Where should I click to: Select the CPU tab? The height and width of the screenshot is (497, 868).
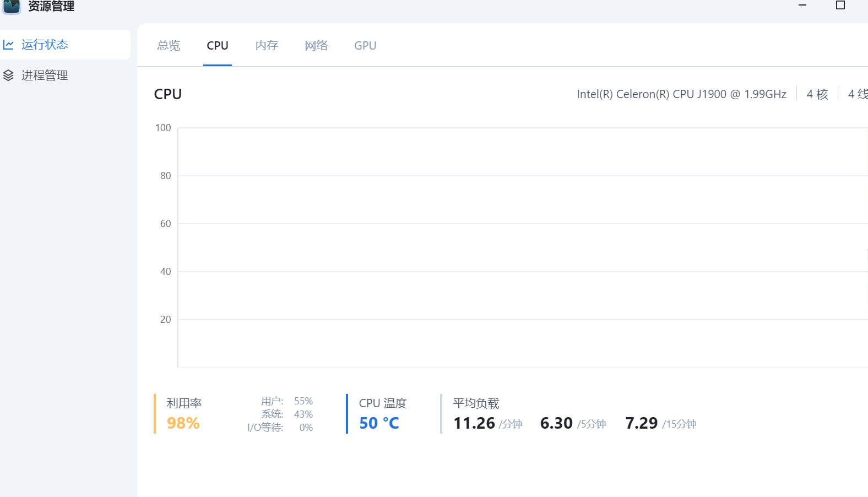tap(218, 46)
